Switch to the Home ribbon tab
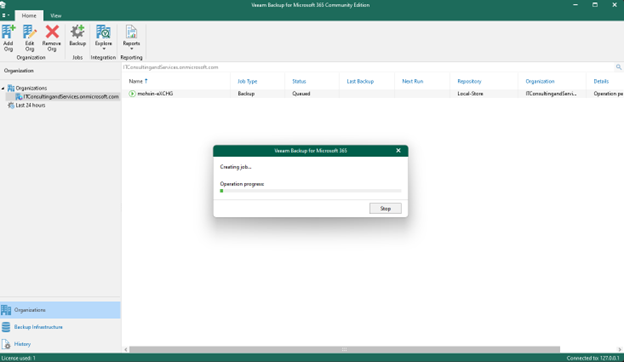Screen dimensions: 624x362 pyautogui.click(x=29, y=16)
